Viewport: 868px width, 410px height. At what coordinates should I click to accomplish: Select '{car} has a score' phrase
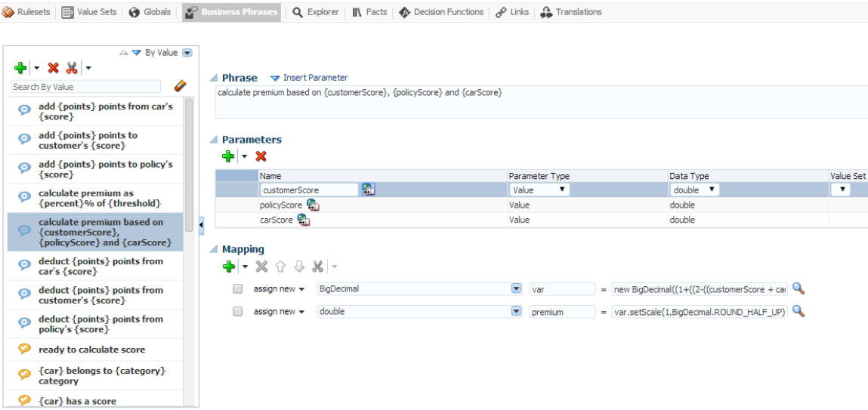tap(95, 399)
